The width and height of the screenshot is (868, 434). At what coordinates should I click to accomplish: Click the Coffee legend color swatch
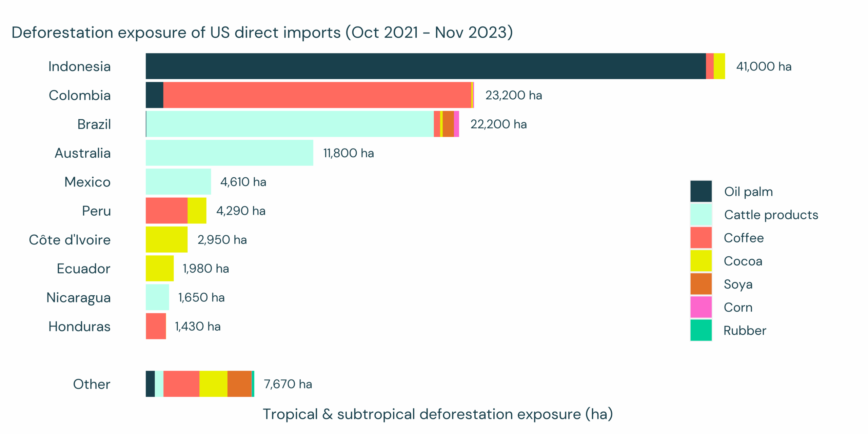(x=701, y=237)
